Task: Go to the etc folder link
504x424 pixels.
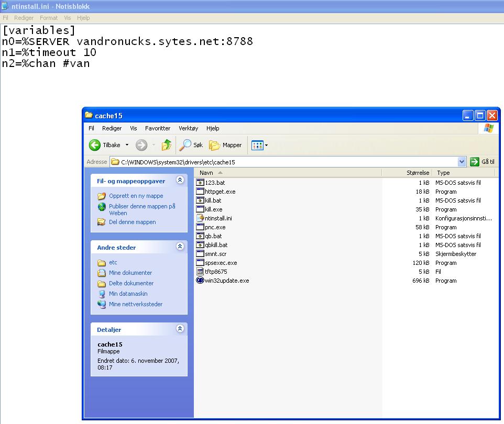Action: (113, 262)
